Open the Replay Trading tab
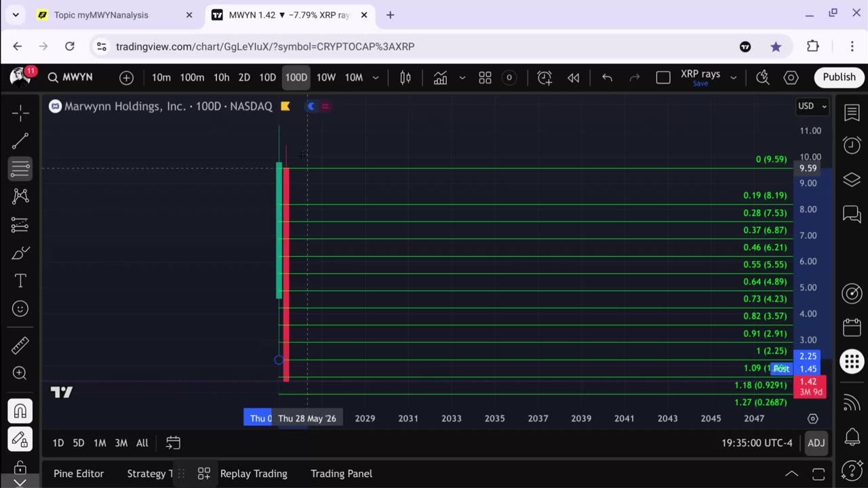The height and width of the screenshot is (488, 868). click(x=254, y=474)
